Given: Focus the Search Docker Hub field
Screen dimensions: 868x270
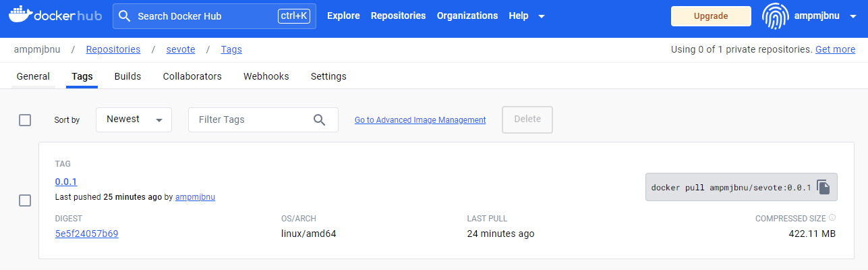Looking at the screenshot, I should pos(214,16).
